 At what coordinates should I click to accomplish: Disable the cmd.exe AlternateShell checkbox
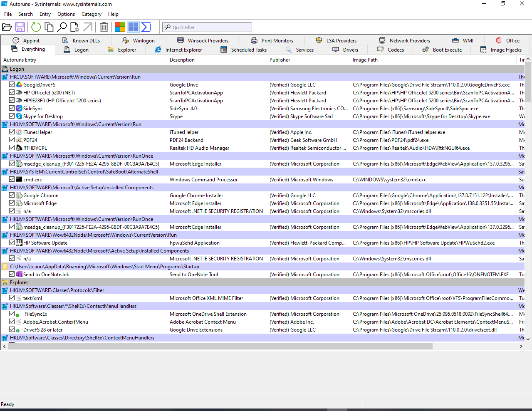[12, 179]
